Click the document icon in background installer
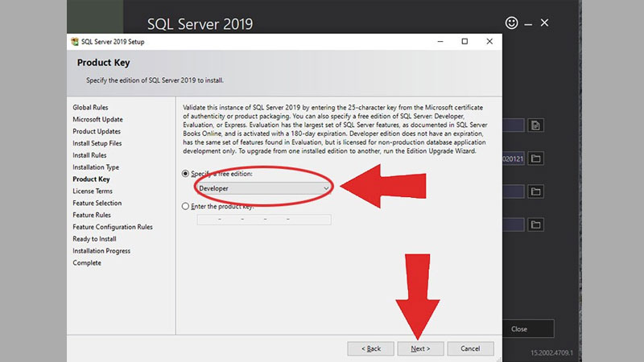The height and width of the screenshot is (362, 644). point(535,125)
